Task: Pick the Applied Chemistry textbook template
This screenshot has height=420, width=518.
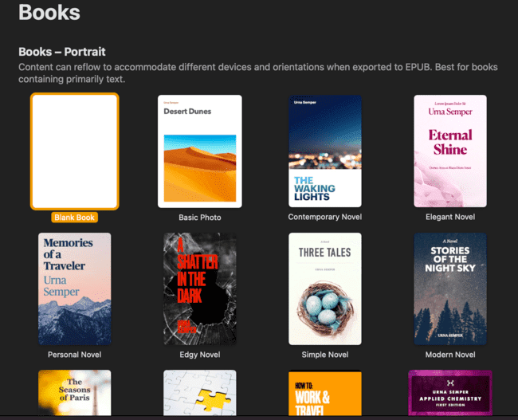Action: pyautogui.click(x=449, y=393)
